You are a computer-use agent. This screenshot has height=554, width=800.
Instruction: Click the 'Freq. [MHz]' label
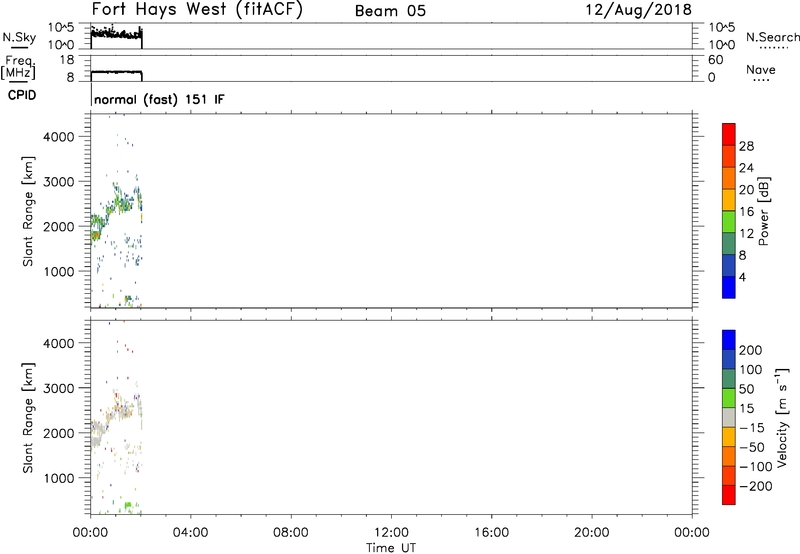pyautogui.click(x=18, y=68)
